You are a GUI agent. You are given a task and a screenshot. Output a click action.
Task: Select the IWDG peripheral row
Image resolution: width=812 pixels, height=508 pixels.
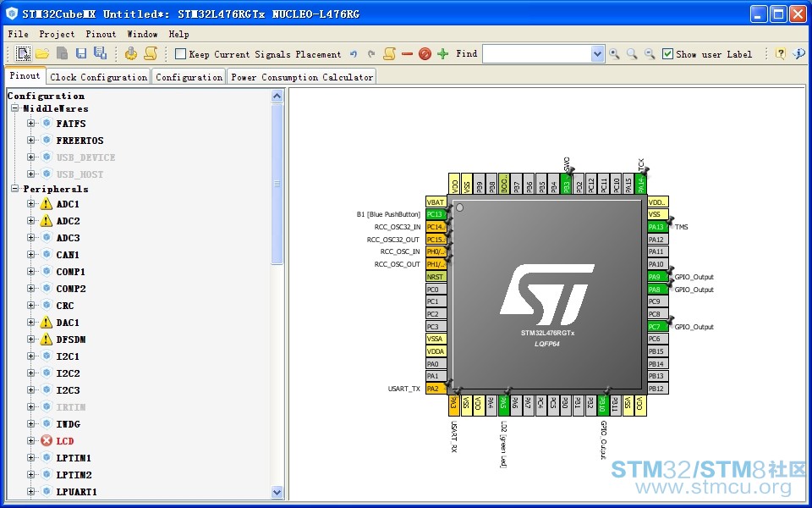tap(68, 423)
